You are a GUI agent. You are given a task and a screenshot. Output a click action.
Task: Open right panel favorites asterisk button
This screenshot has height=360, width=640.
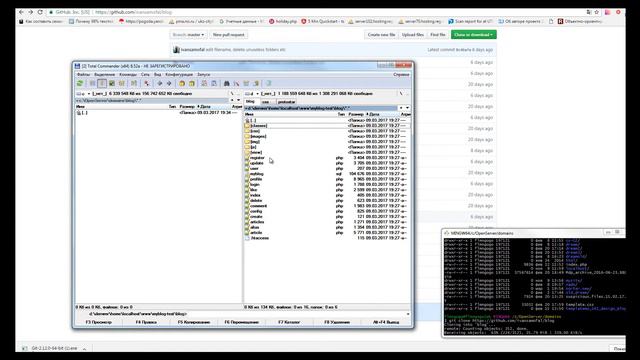(x=401, y=108)
